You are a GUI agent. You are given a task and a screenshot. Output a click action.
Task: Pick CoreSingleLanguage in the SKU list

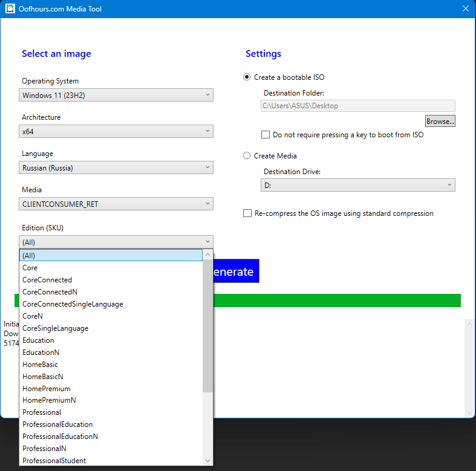pos(55,328)
